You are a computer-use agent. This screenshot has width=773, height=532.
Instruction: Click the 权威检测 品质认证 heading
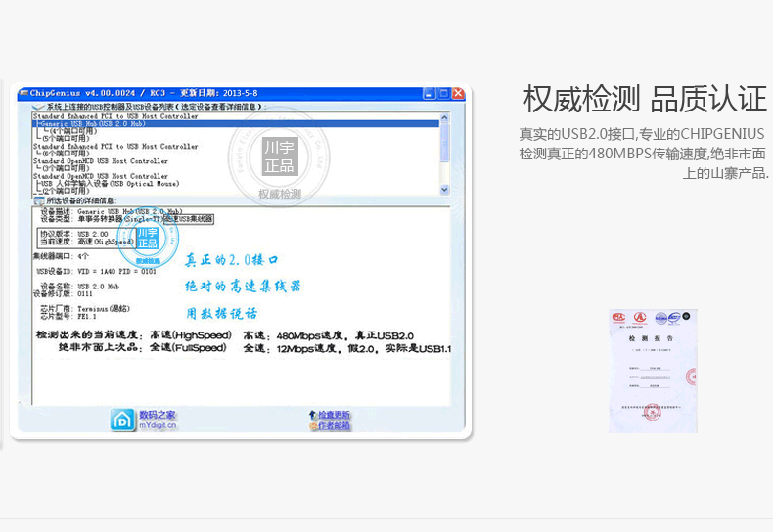(x=645, y=99)
